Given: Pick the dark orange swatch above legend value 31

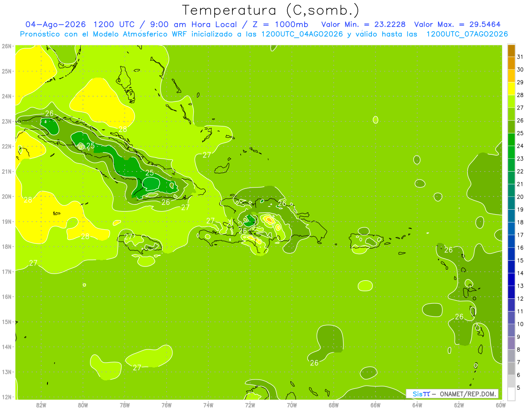Looking at the screenshot, I should point(511,51).
